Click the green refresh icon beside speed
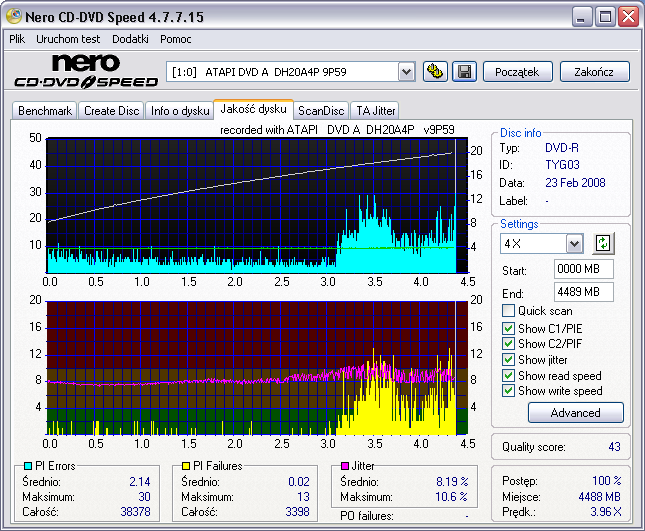Screen dimensions: 645x531 pos(603,243)
